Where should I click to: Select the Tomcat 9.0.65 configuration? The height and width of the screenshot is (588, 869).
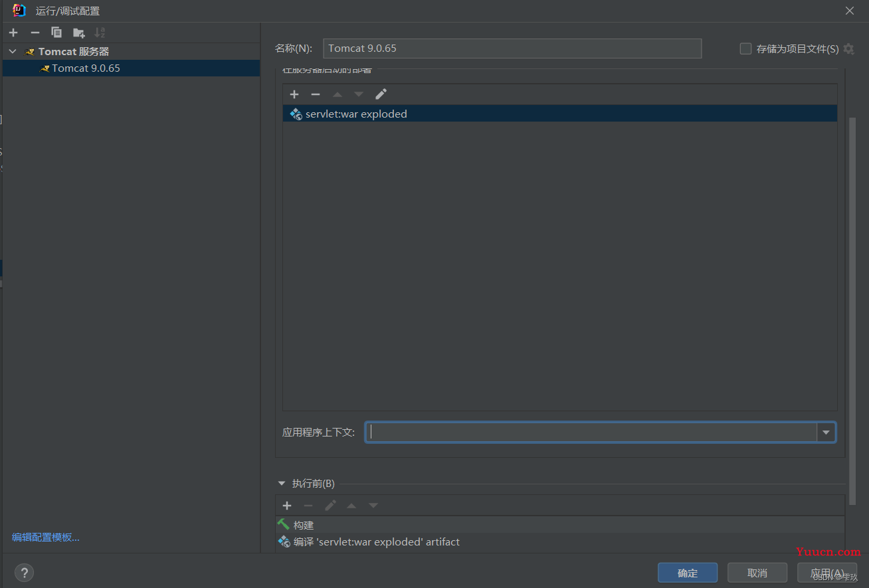pos(131,68)
